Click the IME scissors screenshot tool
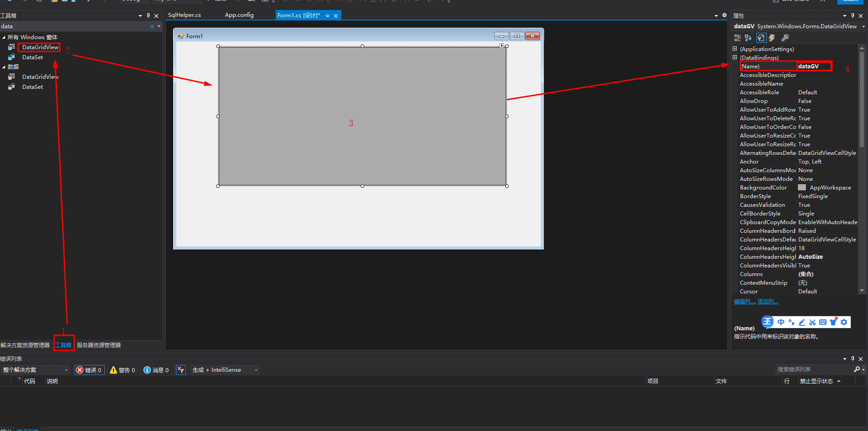This screenshot has height=431, width=868. [812, 322]
